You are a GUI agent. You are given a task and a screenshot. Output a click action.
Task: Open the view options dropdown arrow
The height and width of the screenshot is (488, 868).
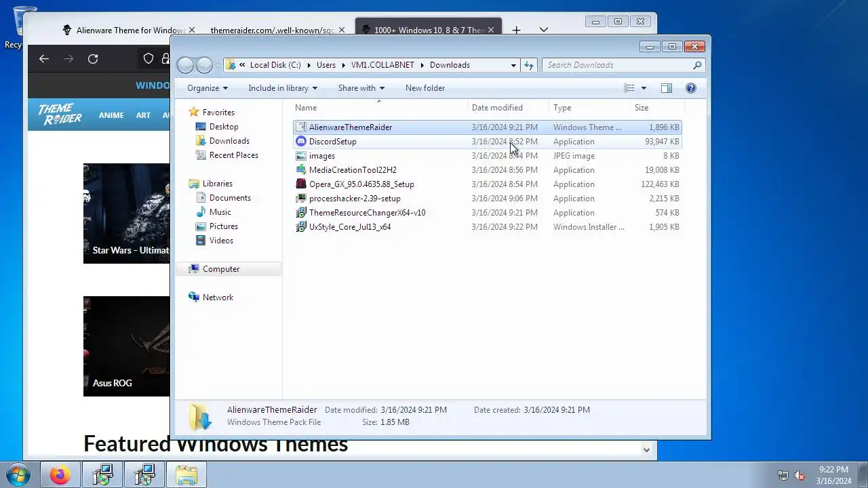[644, 88]
